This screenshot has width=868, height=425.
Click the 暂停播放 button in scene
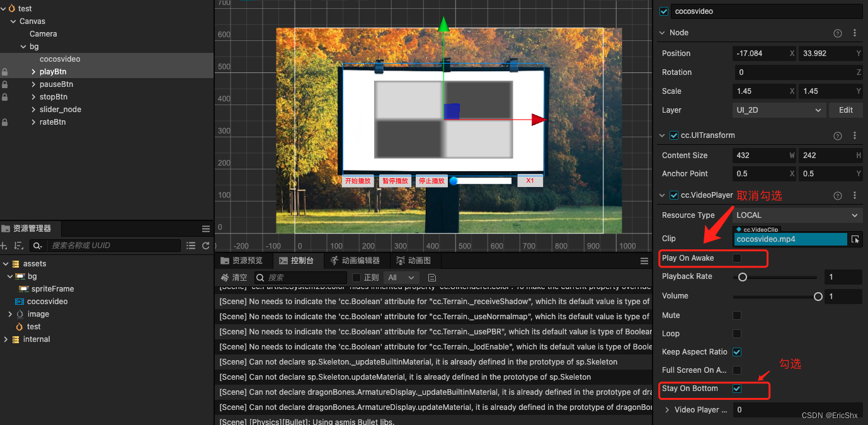(x=395, y=181)
